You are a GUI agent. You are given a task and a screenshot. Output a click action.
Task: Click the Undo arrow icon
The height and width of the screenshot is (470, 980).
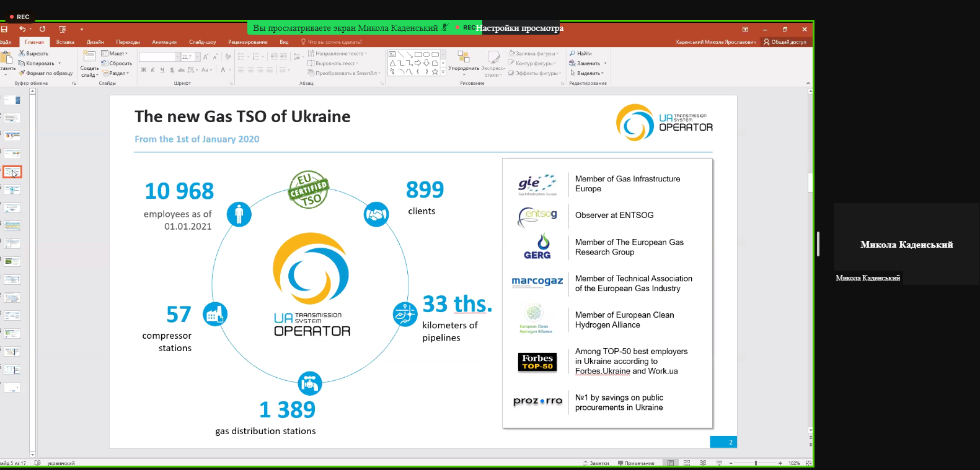tap(22, 29)
